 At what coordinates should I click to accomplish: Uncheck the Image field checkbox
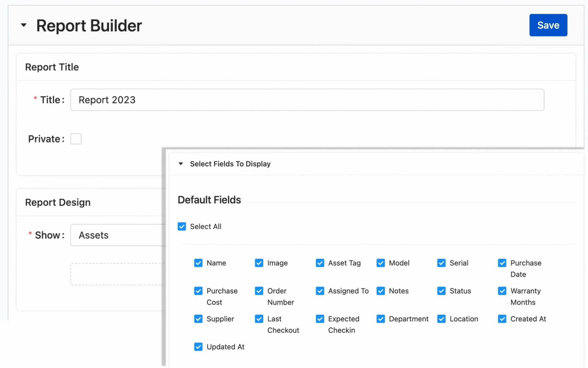[x=259, y=263]
